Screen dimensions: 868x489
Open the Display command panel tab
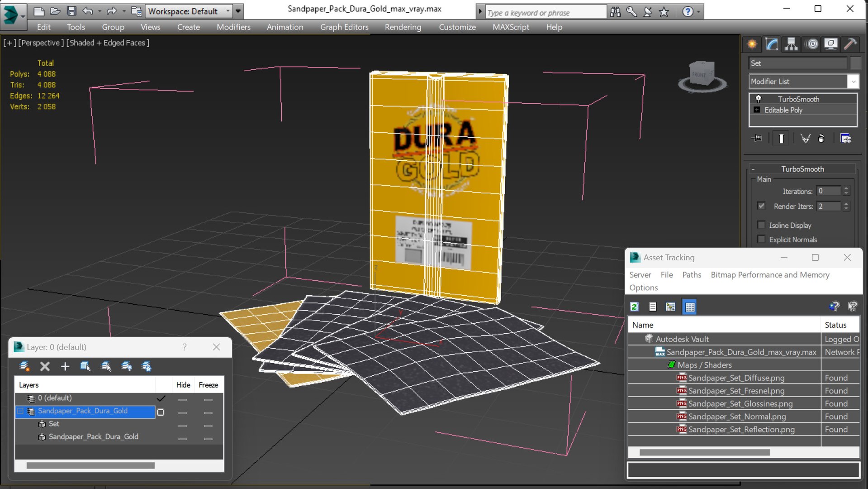point(831,44)
